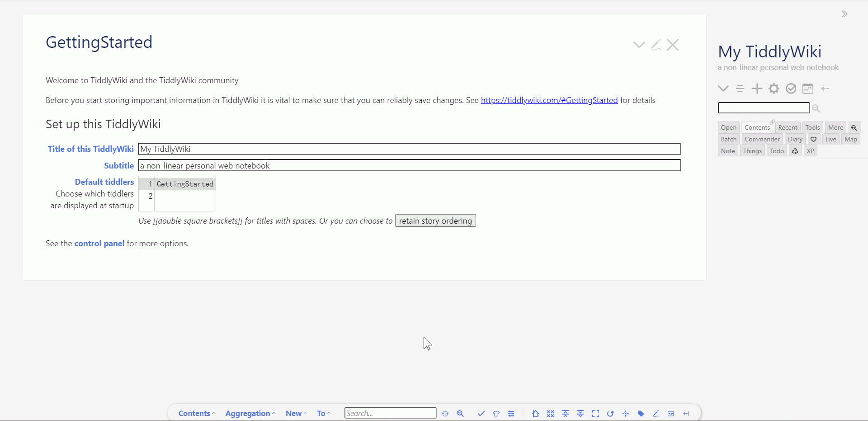The width and height of the screenshot is (868, 421).
Task: Switch to the Batch sidebar tab
Action: click(x=728, y=139)
